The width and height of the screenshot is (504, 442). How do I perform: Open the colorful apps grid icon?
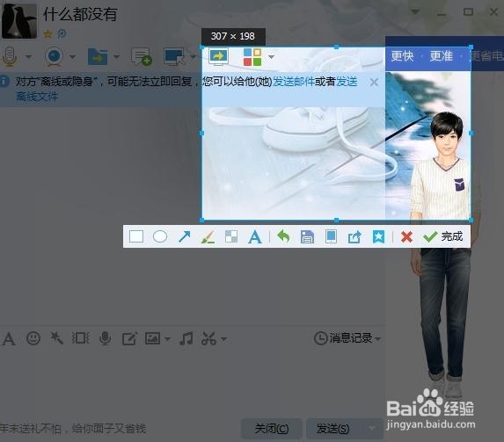click(252, 57)
